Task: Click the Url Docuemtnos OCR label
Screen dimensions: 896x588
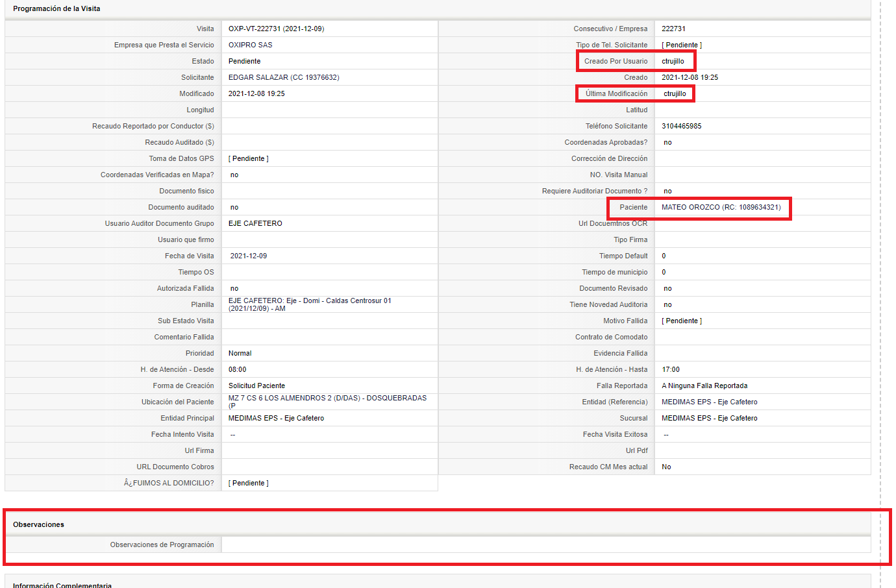Action: (613, 223)
